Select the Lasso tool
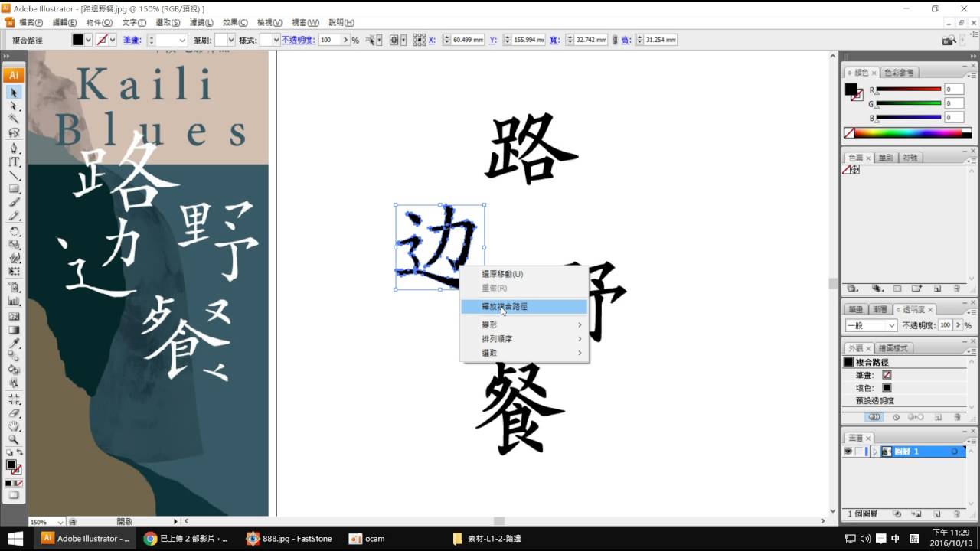 click(14, 134)
